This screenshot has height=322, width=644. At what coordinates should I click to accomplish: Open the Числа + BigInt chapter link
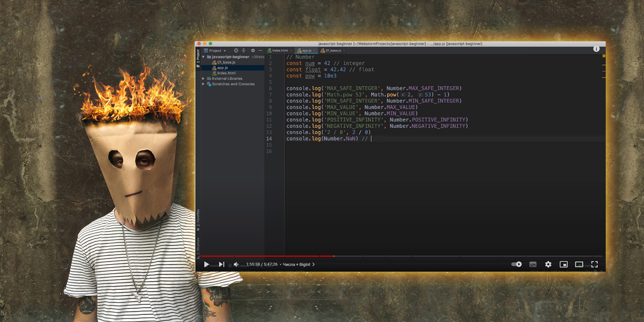(x=297, y=264)
